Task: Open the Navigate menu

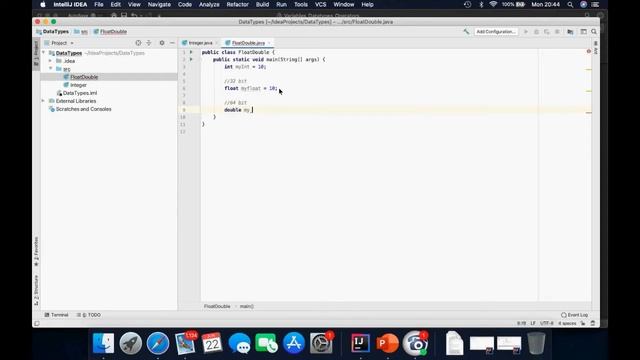Action: (159, 4)
